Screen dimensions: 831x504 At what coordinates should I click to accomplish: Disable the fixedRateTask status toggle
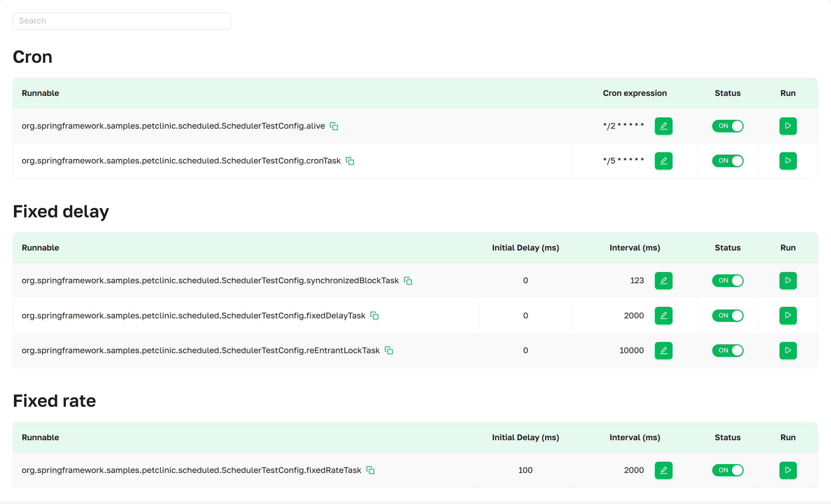(728, 471)
